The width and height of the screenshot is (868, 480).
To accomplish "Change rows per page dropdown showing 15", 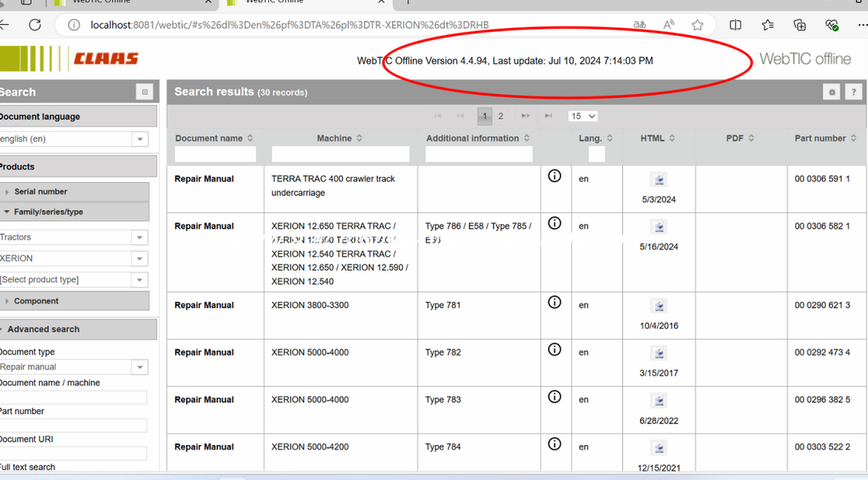I will (583, 116).
